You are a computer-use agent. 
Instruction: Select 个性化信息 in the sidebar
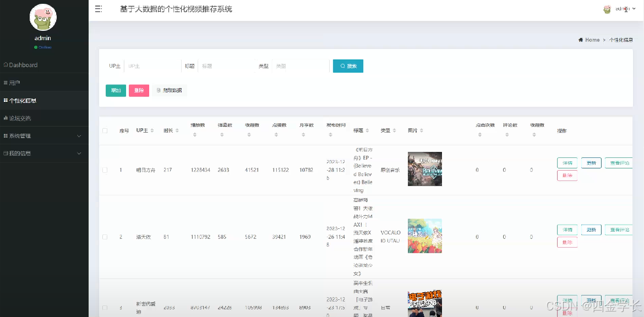click(44, 100)
